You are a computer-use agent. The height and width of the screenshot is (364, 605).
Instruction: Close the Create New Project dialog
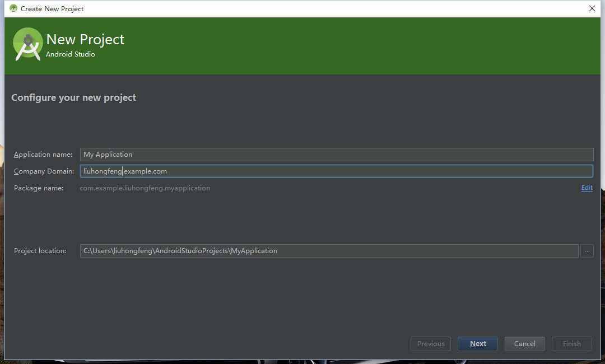tap(592, 8)
